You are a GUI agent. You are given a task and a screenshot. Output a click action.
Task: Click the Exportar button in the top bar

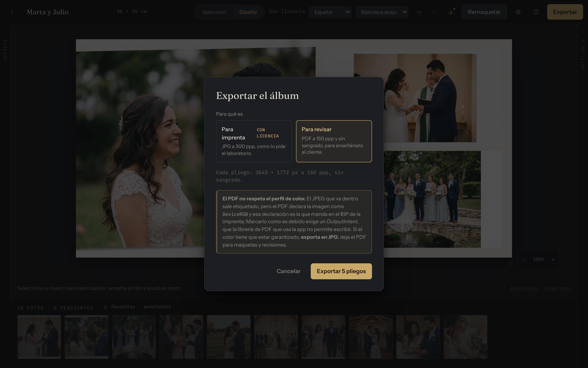tap(565, 12)
